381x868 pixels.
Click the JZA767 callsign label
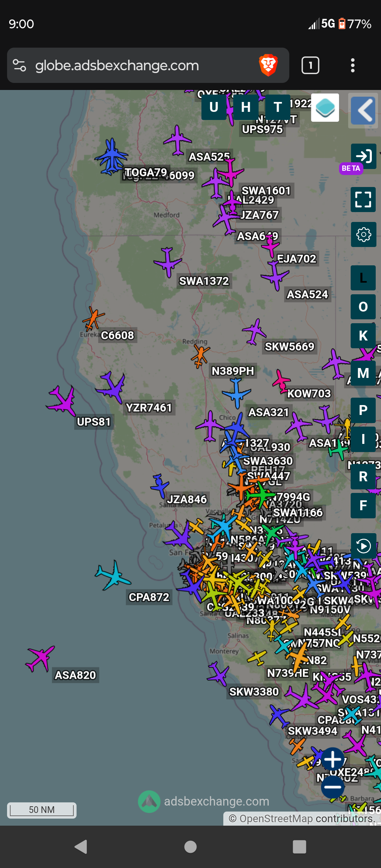coord(259,215)
